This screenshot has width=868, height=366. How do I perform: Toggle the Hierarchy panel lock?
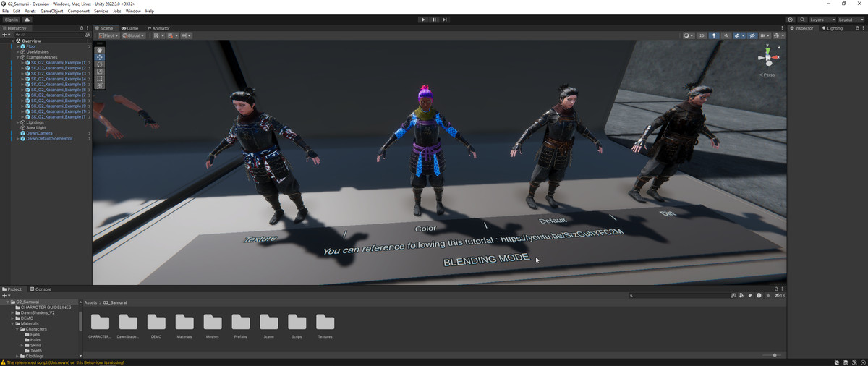click(x=82, y=28)
